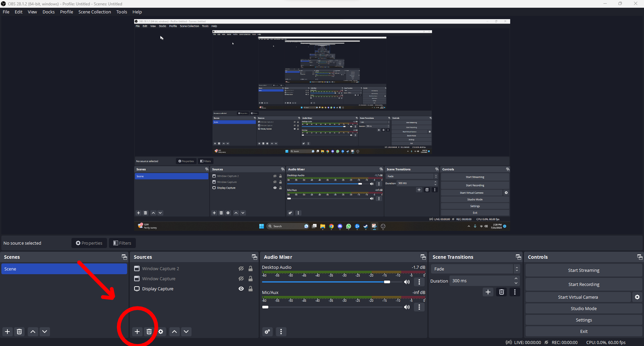
Task: Open the View menu
Action: point(32,12)
